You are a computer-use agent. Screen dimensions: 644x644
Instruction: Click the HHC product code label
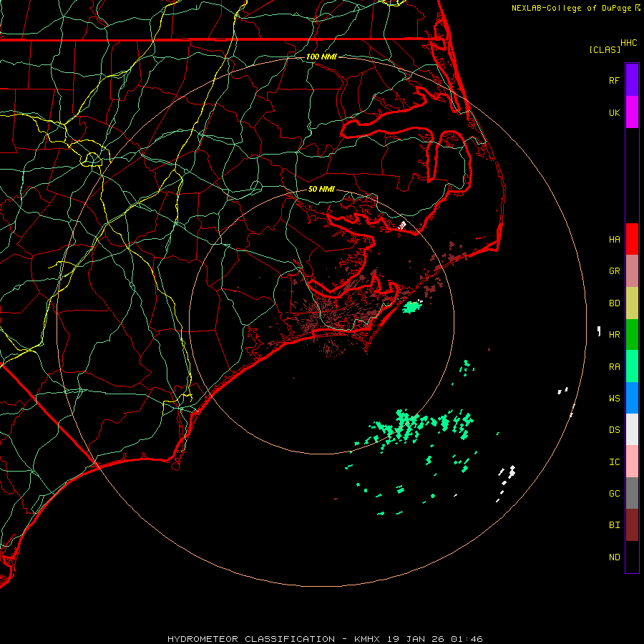click(628, 43)
